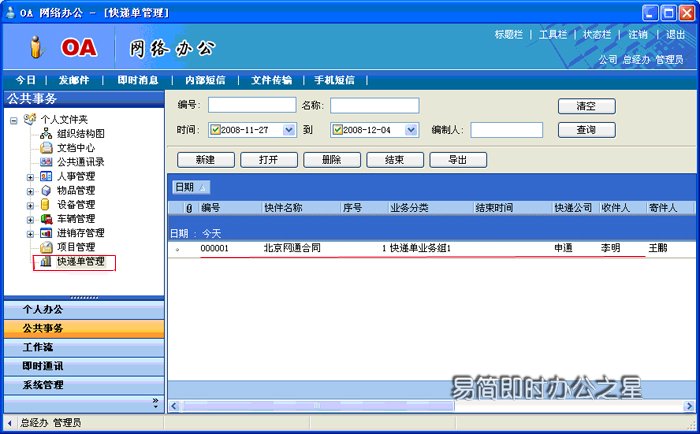700x434 pixels.
Task: Open the 手机短信 menu item
Action: pyautogui.click(x=334, y=80)
